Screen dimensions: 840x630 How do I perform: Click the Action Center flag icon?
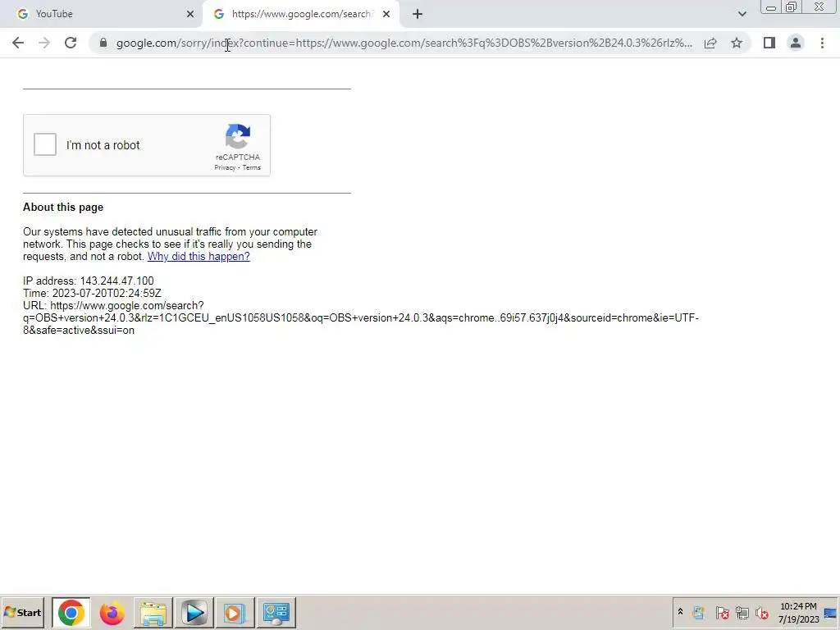pyautogui.click(x=722, y=612)
